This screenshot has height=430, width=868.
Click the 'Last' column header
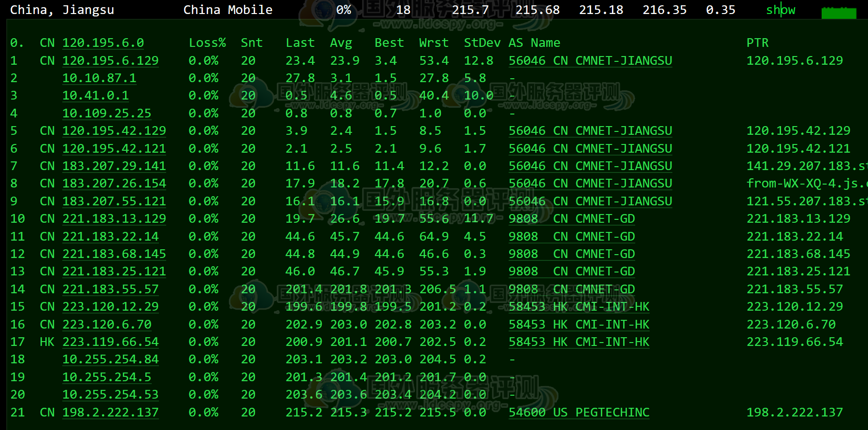(300, 43)
